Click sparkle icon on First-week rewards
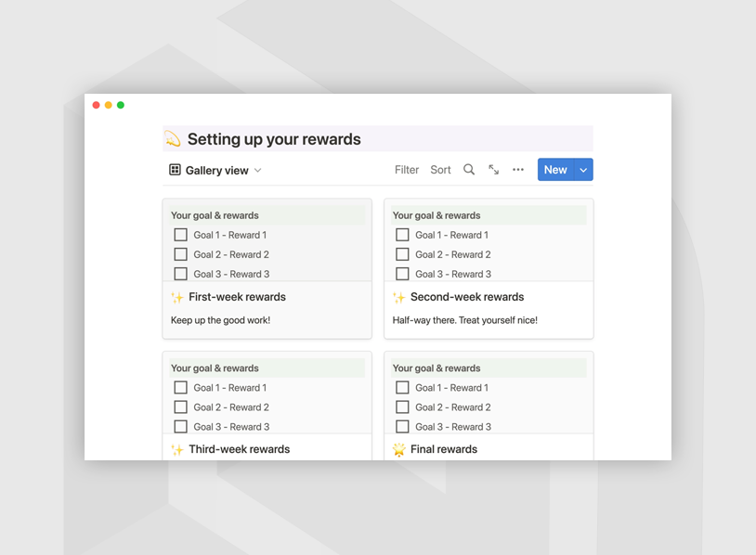 click(x=176, y=298)
